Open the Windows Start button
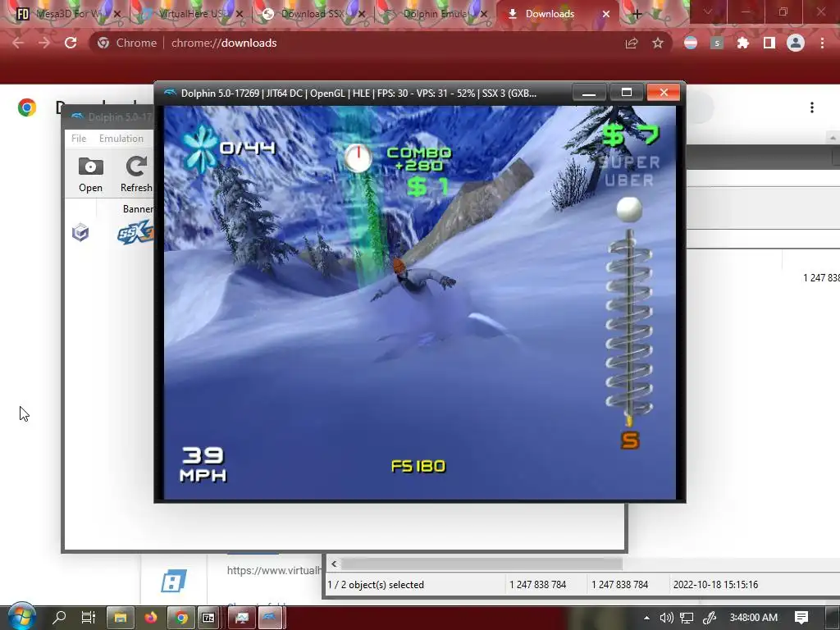The image size is (840, 630). coord(21,617)
